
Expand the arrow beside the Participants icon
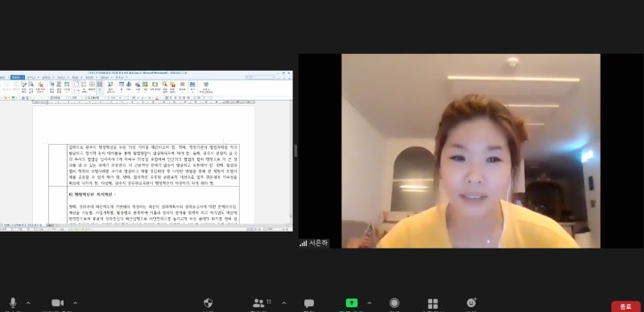tap(284, 303)
